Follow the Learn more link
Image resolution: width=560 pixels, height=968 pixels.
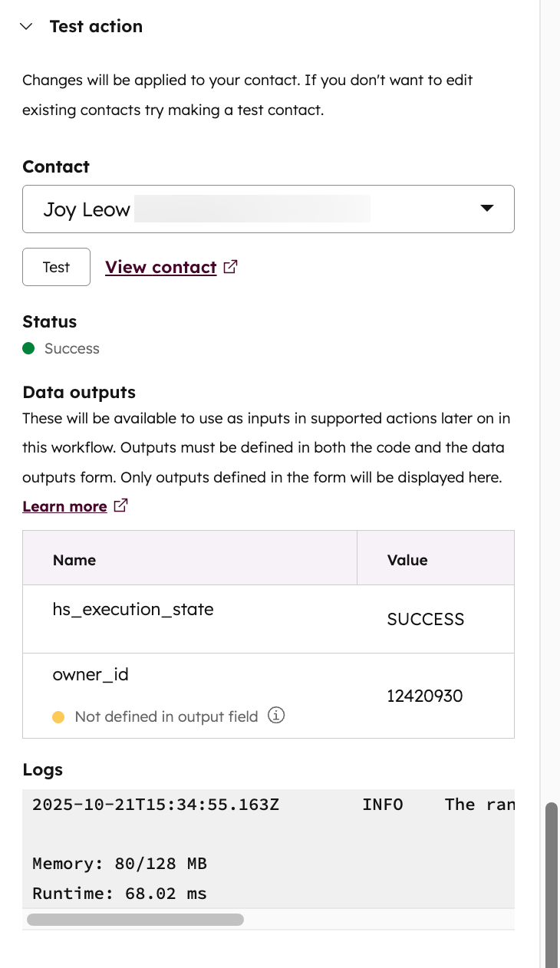pyautogui.click(x=64, y=506)
